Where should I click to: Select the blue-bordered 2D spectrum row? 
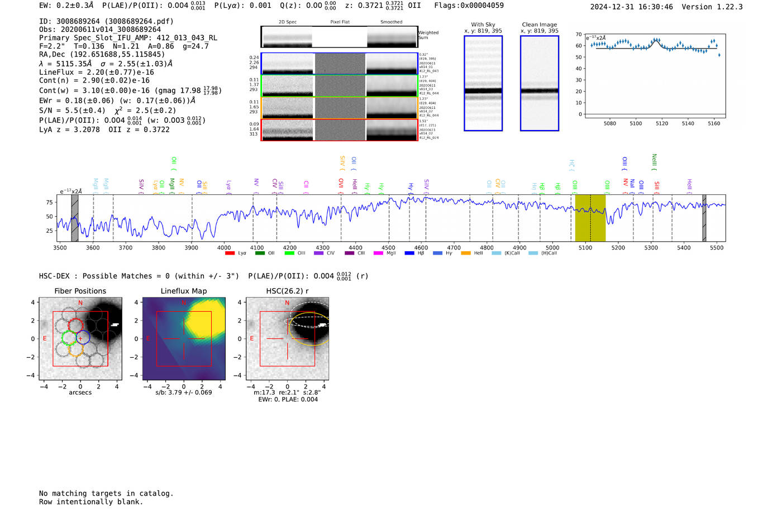tap(340, 64)
